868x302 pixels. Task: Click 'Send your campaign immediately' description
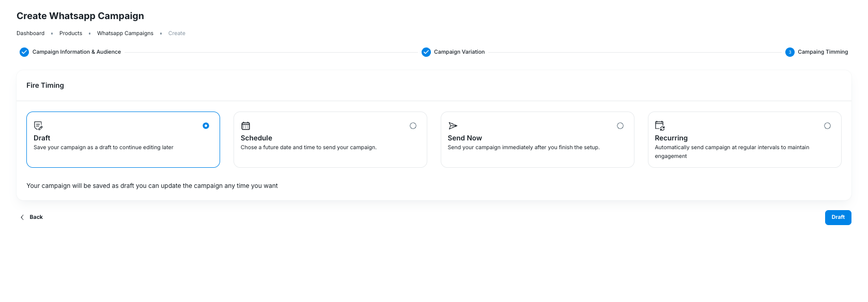[x=523, y=148]
